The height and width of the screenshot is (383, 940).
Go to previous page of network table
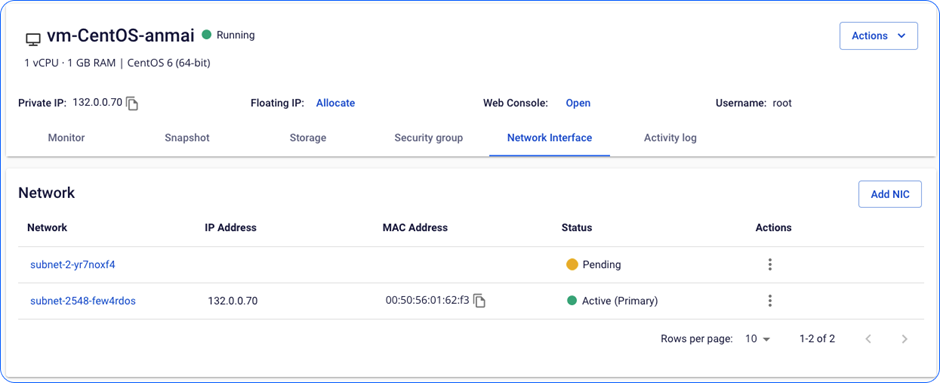tap(868, 339)
